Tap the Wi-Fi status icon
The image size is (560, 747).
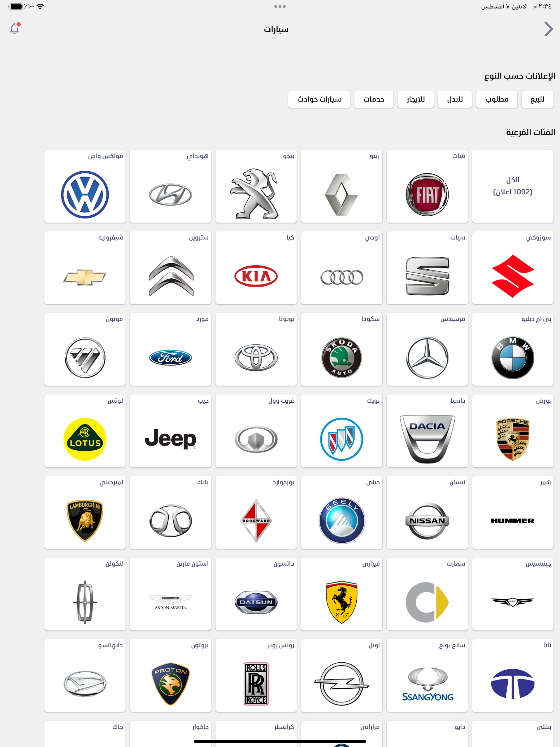[x=40, y=6]
